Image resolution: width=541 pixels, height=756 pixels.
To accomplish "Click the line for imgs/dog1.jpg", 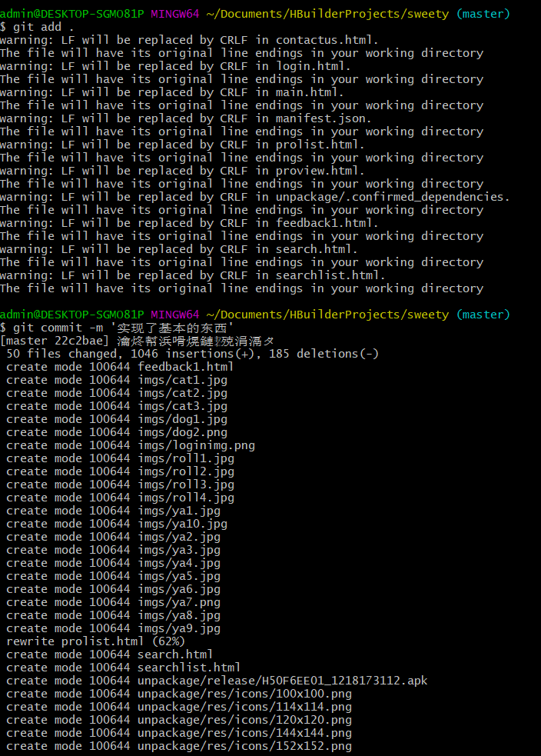I will pyautogui.click(x=117, y=419).
